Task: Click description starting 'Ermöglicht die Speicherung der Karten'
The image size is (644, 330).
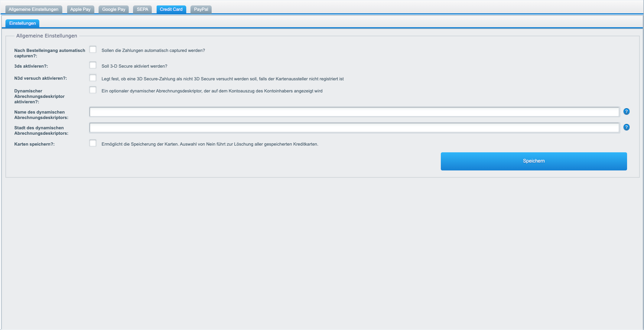Action: point(210,144)
